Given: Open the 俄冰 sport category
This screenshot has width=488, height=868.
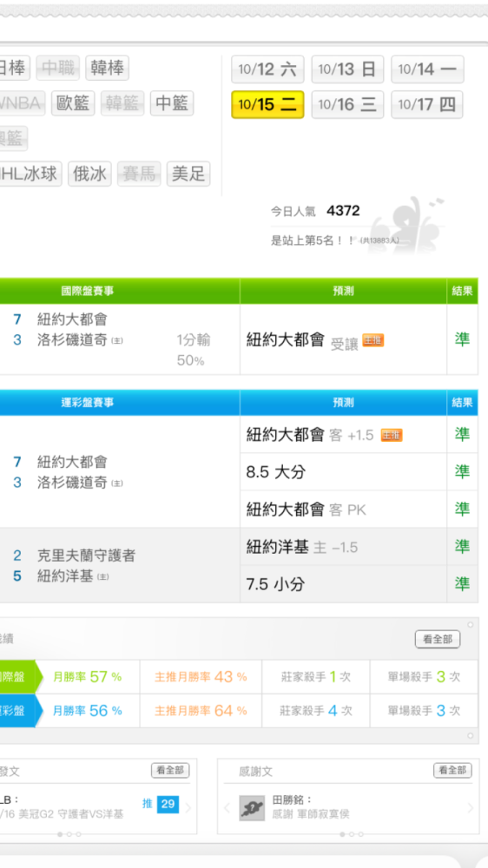Looking at the screenshot, I should coord(89,174).
